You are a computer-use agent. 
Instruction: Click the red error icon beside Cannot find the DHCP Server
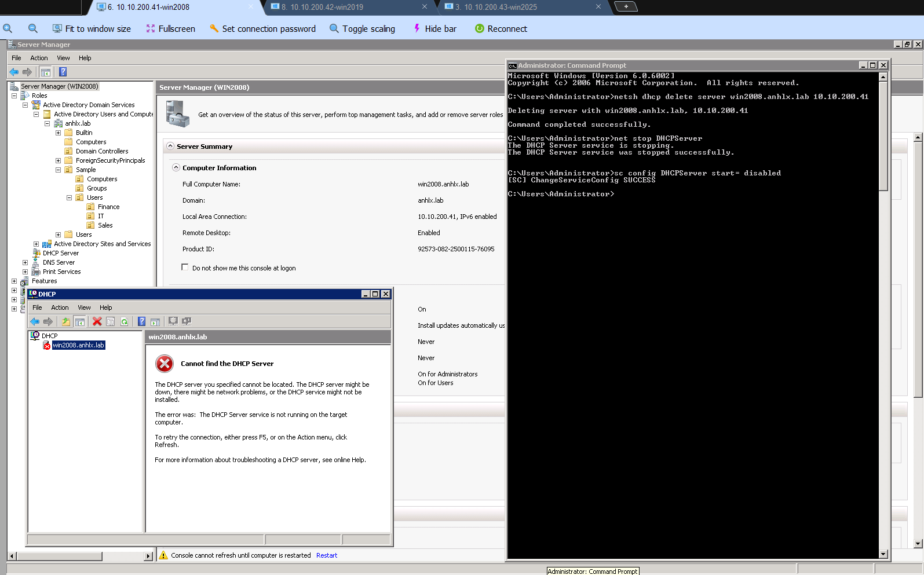click(x=165, y=364)
